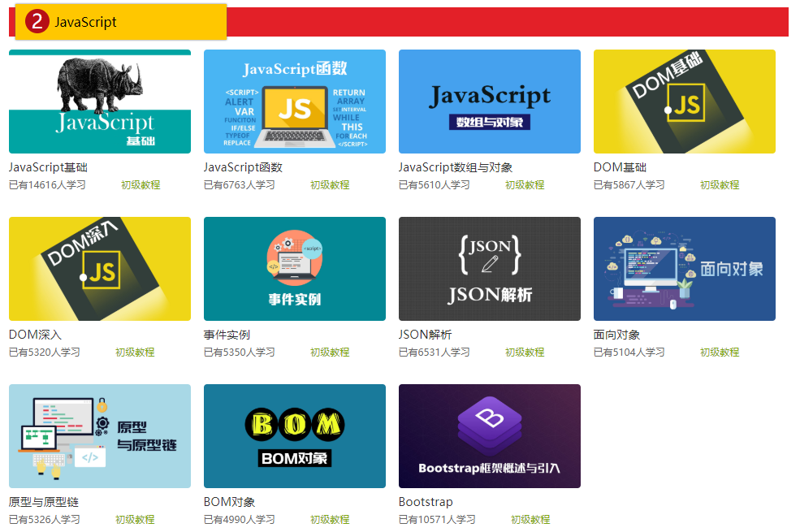Click 初级教程 label under JavaScript数组与对象
800x532 pixels.
pyautogui.click(x=525, y=184)
